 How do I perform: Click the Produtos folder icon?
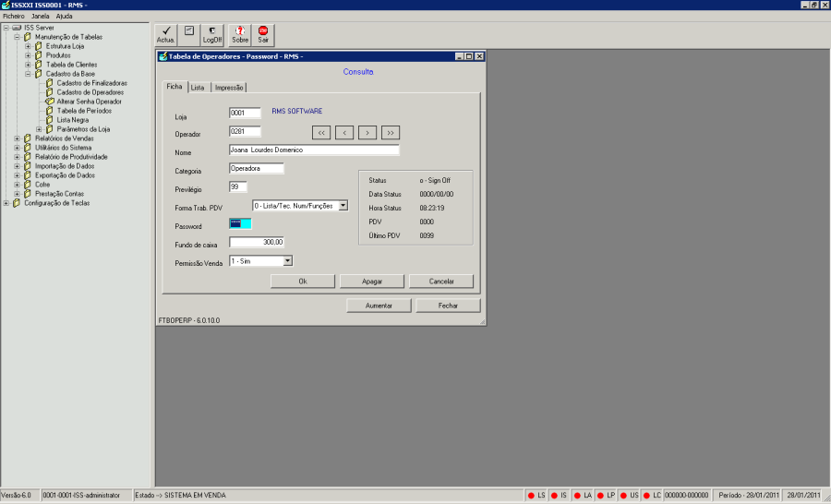[x=38, y=55]
